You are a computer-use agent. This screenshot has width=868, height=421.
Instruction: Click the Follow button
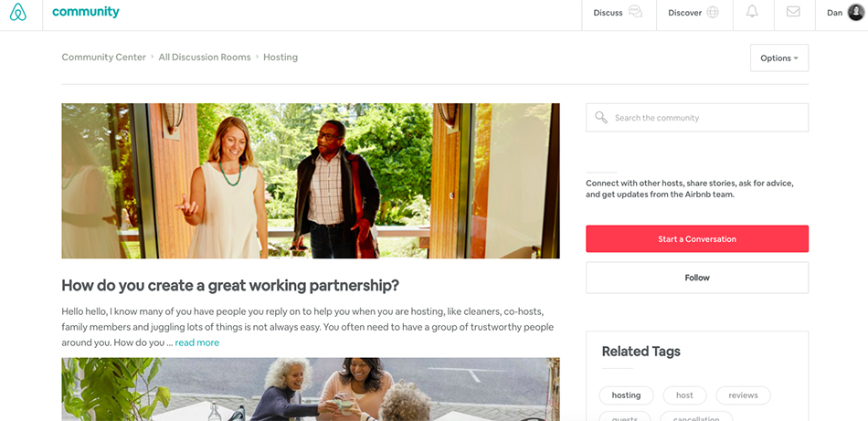(x=697, y=278)
